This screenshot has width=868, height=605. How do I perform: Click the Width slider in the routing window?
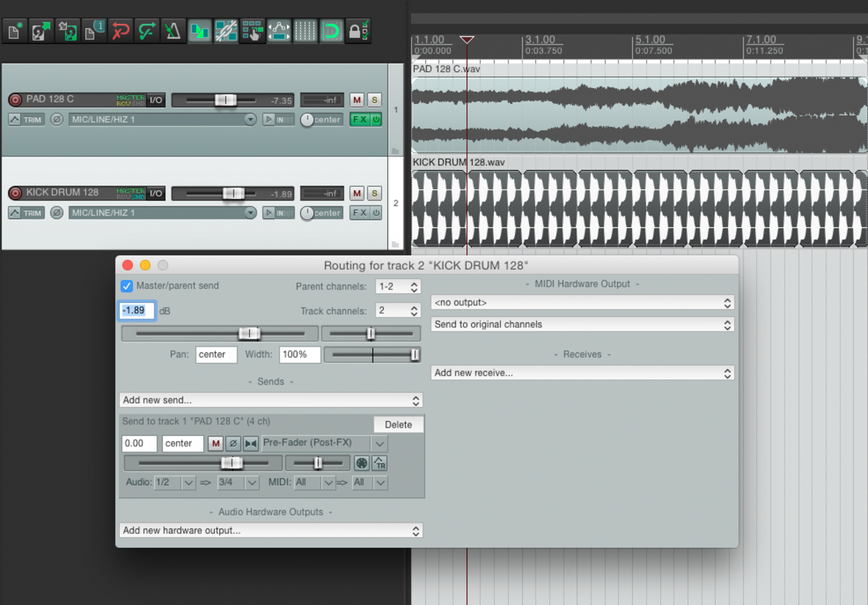[x=372, y=355]
